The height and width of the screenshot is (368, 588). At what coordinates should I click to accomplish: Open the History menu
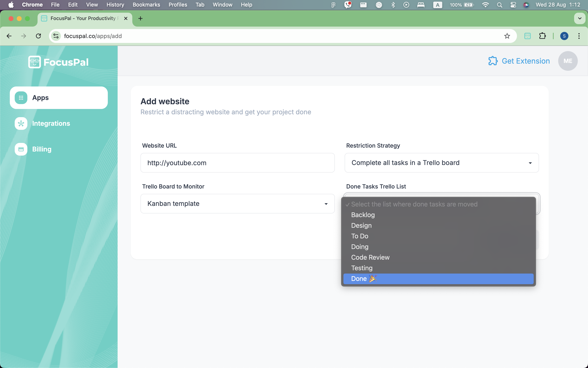(x=115, y=5)
